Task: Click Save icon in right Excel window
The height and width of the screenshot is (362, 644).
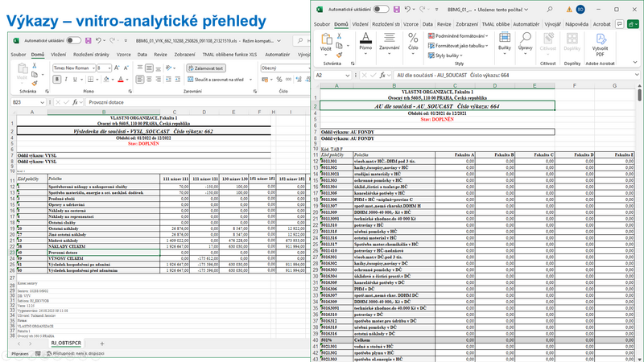Action: [x=396, y=9]
